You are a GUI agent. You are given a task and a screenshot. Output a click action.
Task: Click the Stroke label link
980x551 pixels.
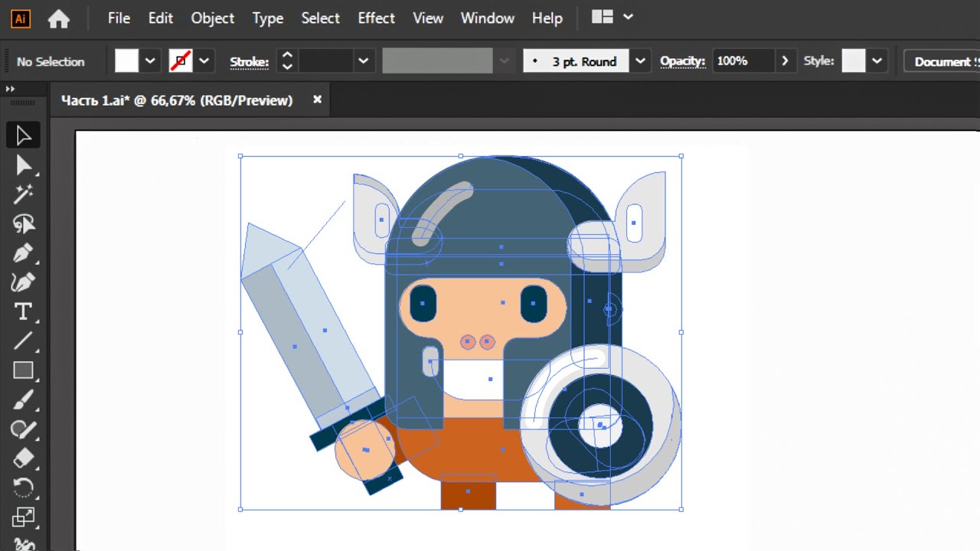point(250,62)
